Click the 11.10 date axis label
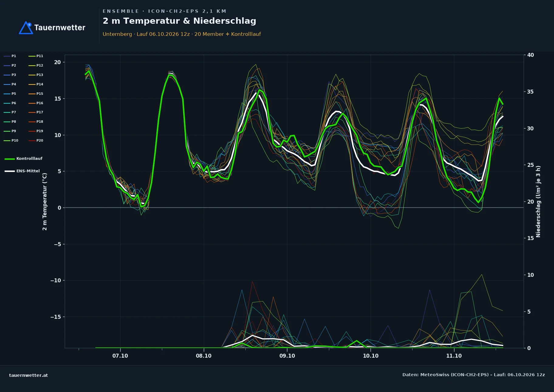554x392 pixels. [x=454, y=356]
